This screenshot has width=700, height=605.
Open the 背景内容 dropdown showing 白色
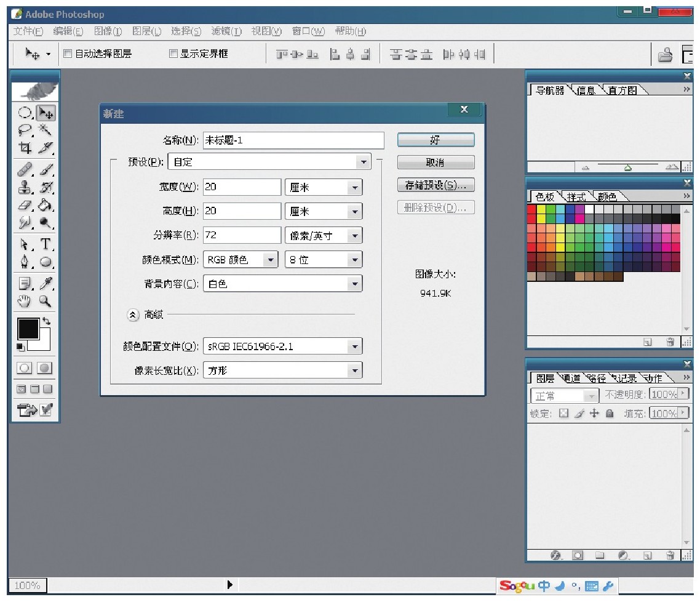pos(282,284)
